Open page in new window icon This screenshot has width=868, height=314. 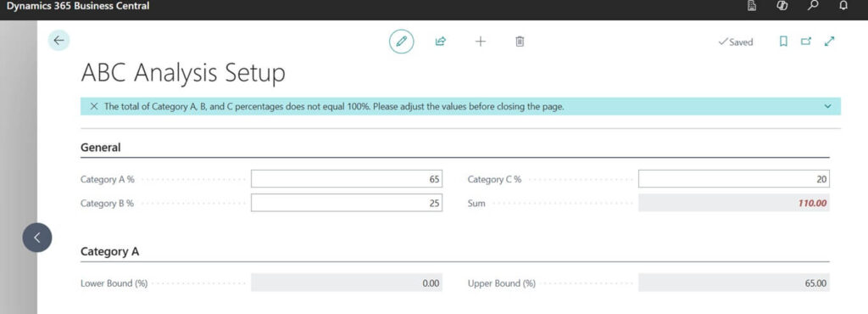point(806,42)
